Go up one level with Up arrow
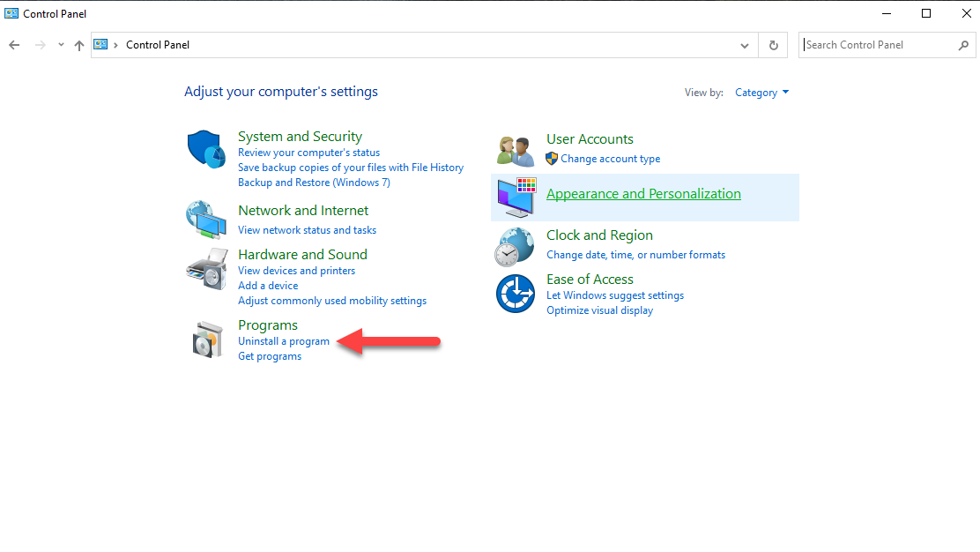Image resolution: width=980 pixels, height=552 pixels. point(78,45)
